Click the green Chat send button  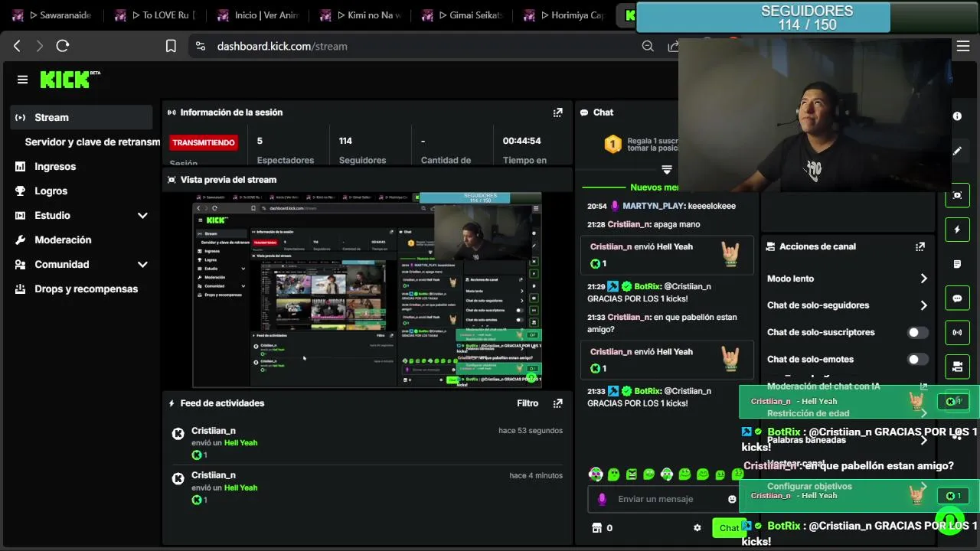(x=728, y=528)
